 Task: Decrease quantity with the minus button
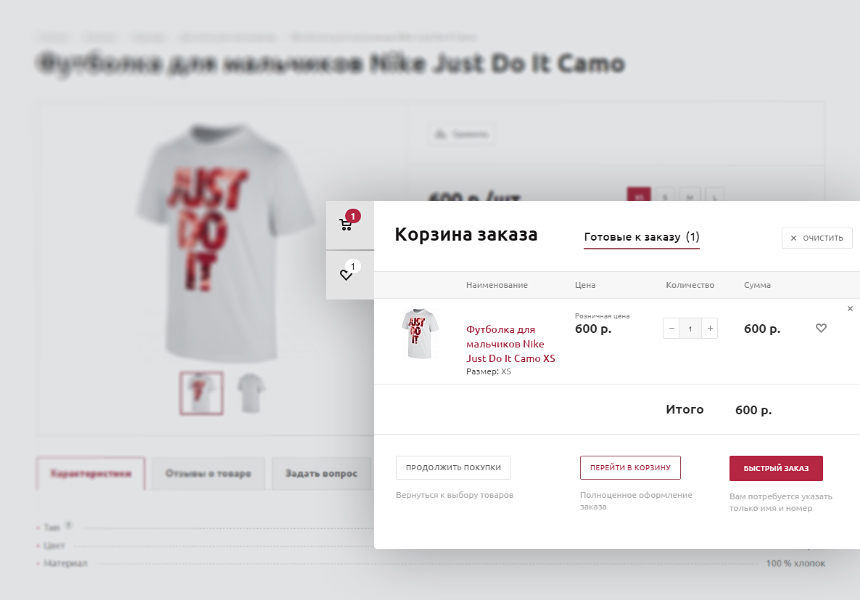pos(671,328)
